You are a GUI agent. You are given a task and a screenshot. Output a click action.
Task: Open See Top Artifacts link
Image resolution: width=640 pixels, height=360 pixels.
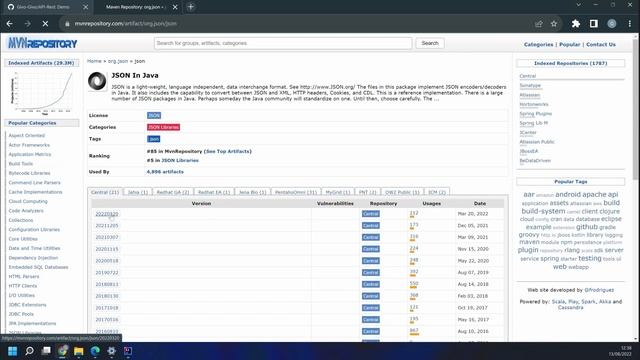pos(228,151)
